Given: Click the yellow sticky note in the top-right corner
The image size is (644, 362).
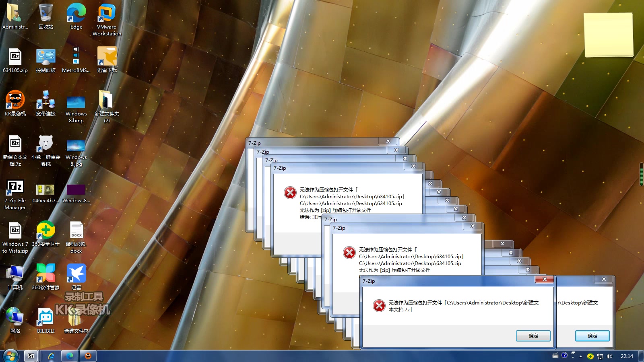Looking at the screenshot, I should [x=609, y=35].
